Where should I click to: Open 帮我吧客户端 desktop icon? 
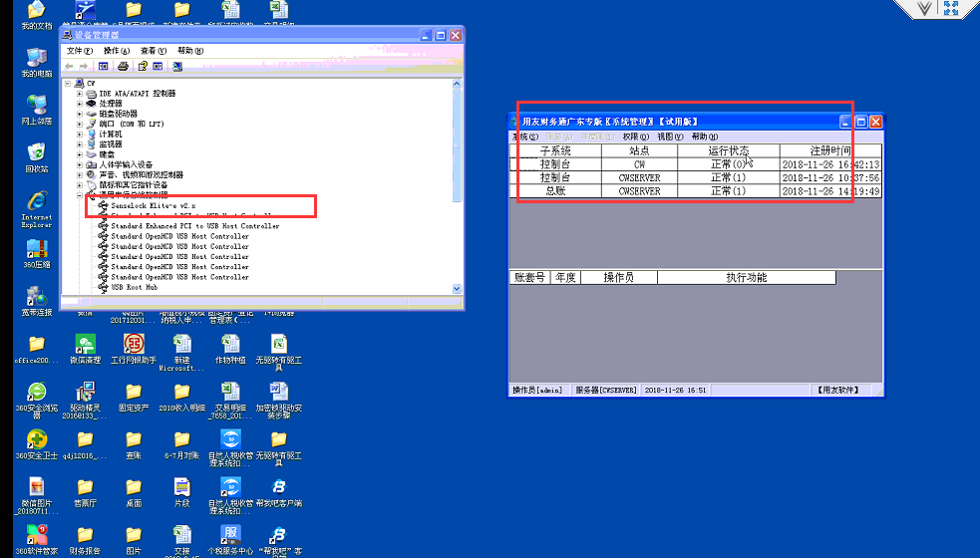pos(279,492)
